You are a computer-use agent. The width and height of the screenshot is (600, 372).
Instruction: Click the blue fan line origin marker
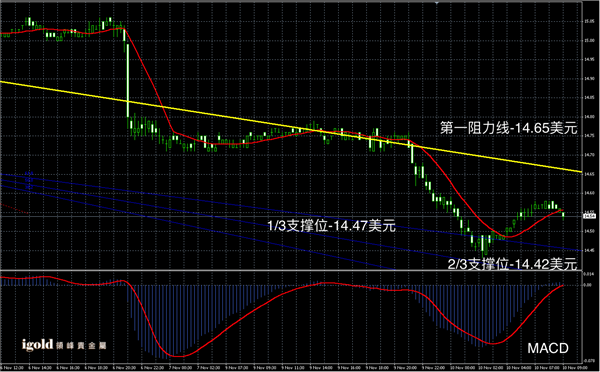(x=29, y=180)
